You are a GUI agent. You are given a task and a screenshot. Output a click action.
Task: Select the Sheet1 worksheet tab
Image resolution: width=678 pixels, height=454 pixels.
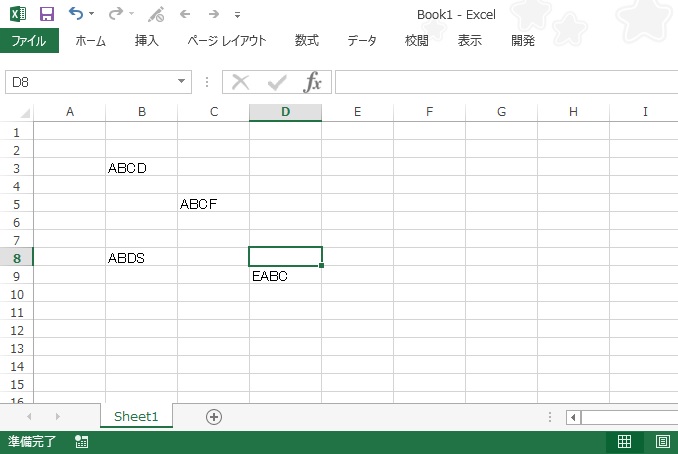point(136,417)
